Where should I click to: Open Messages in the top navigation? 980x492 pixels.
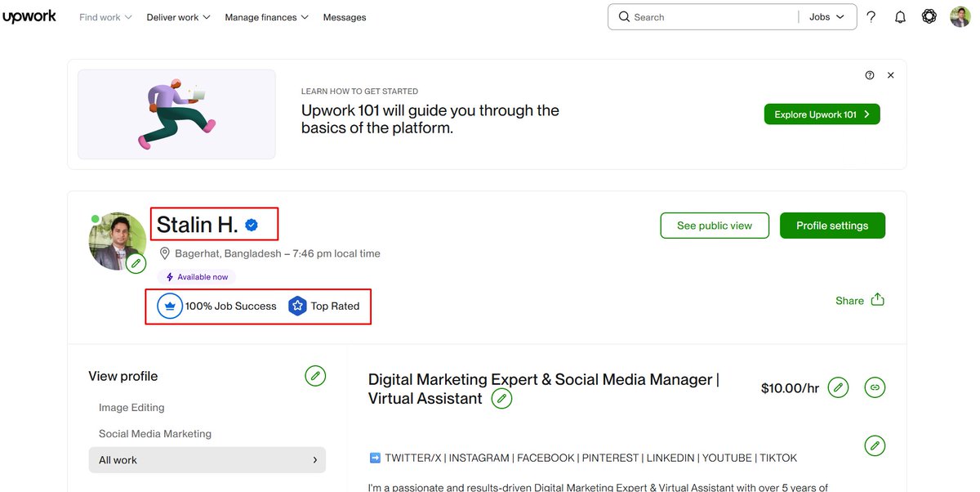click(x=345, y=17)
